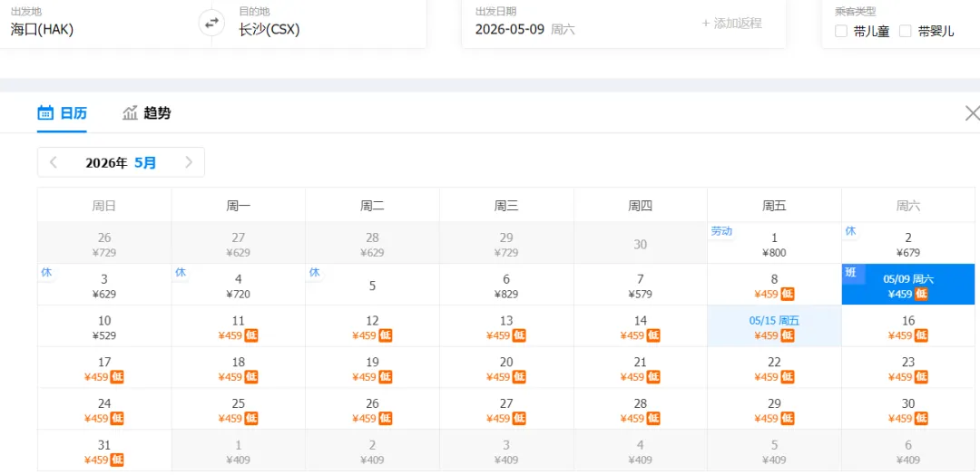Click the trend chart icon beside 趋势
Viewport: 980px width, 475px height.
coord(130,113)
